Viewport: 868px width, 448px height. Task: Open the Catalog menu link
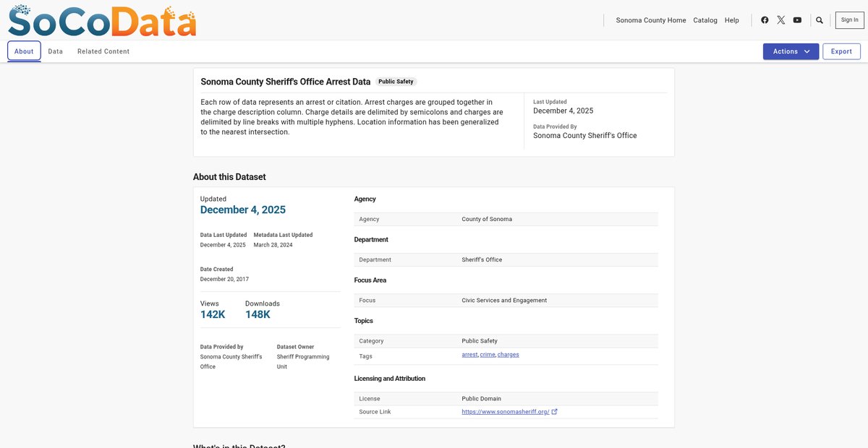(705, 20)
